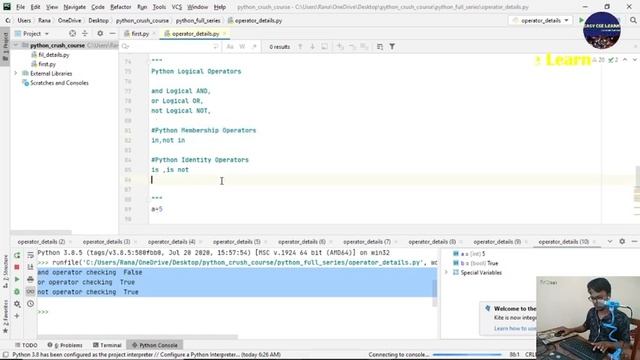The height and width of the screenshot is (360, 640).
Task: Open the VCS menu
Action: [177, 7]
